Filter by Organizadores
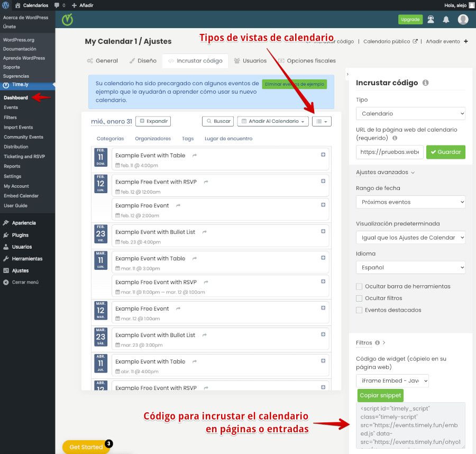This screenshot has width=476, height=454. [x=153, y=139]
